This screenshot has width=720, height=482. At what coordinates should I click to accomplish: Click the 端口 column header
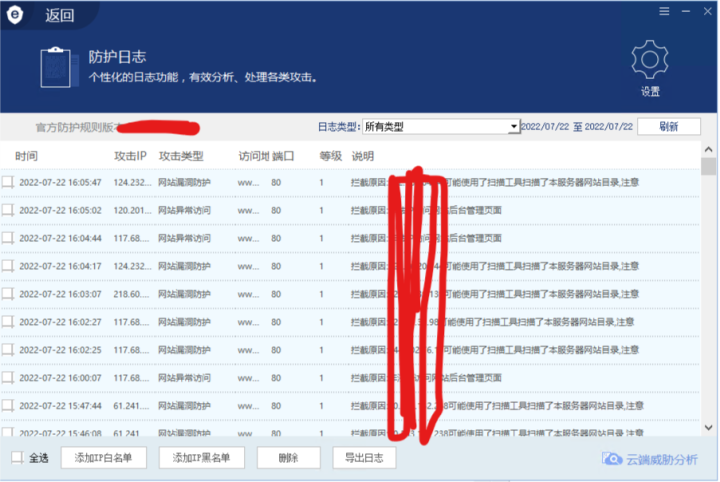pos(283,156)
